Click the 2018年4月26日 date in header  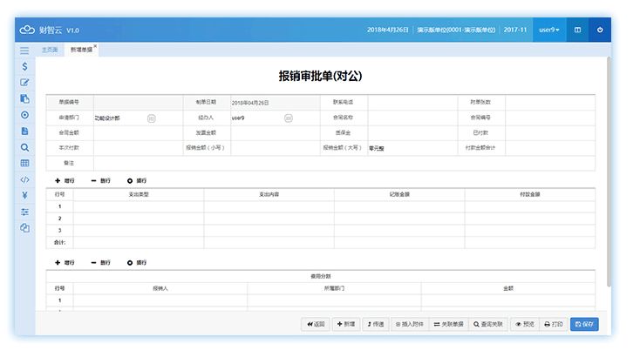(x=388, y=30)
